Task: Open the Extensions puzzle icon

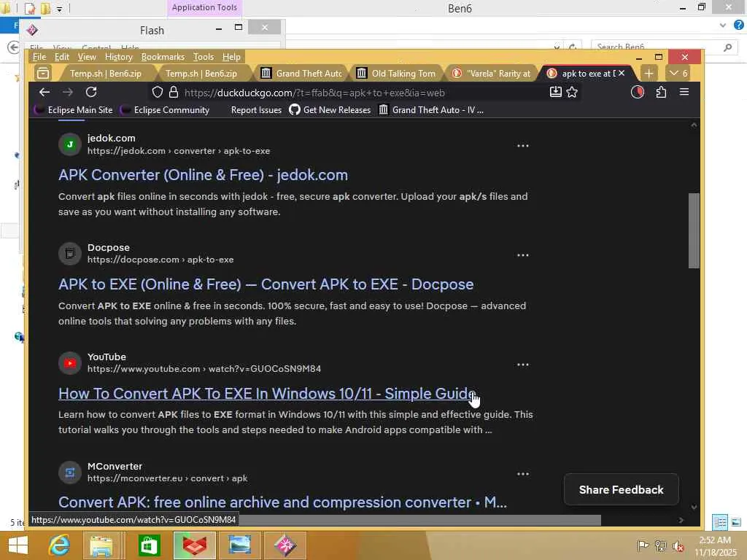Action: (x=661, y=92)
